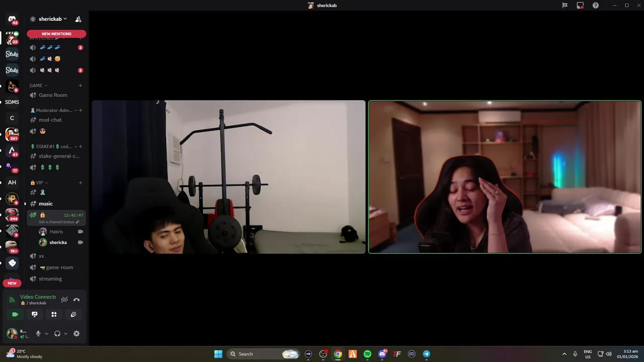This screenshot has width=644, height=362.
Task: Open the server with 244 badge
Action: pyautogui.click(x=12, y=215)
